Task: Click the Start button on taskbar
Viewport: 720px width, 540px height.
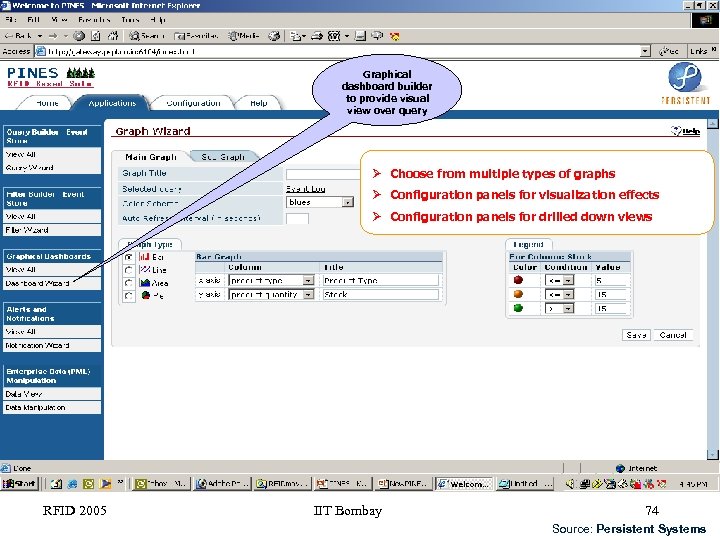Action: 19,484
